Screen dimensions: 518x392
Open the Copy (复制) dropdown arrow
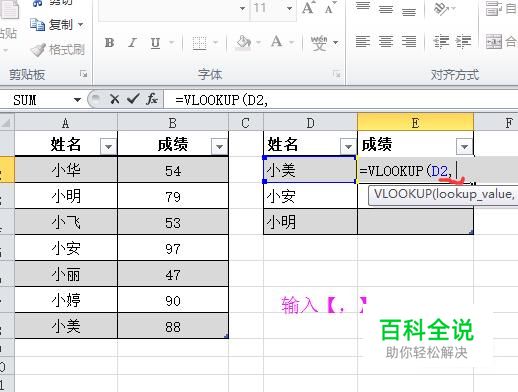pos(80,24)
